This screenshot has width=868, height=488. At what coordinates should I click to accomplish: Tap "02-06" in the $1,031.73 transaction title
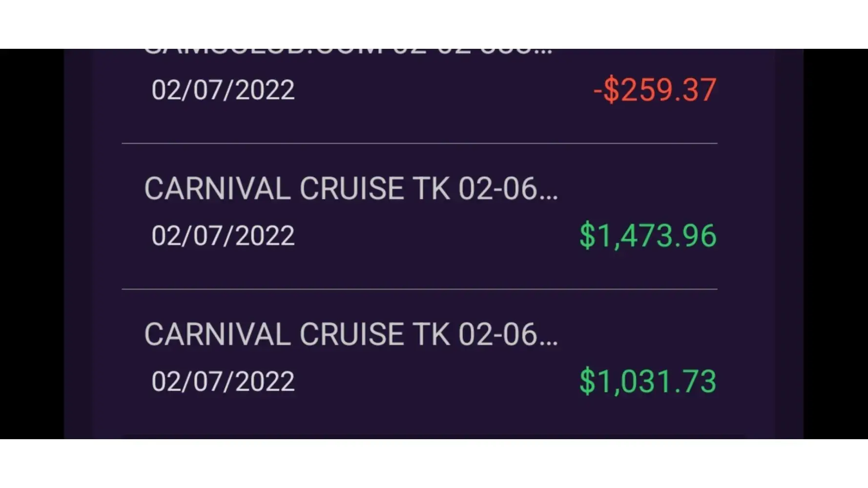(498, 335)
